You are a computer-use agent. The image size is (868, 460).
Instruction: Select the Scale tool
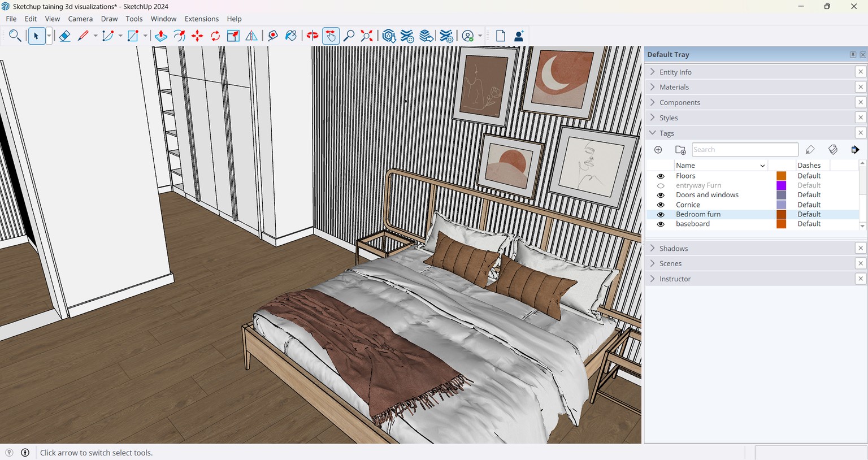(233, 36)
